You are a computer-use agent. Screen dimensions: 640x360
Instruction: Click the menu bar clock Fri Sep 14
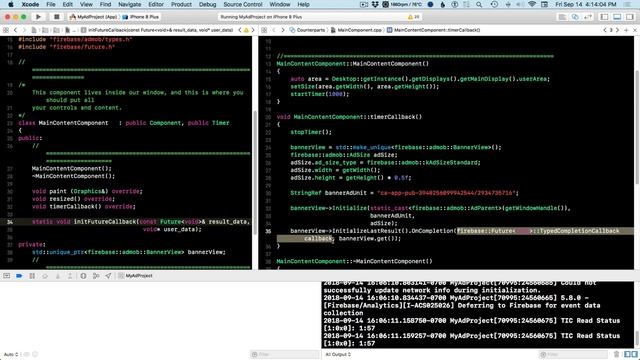[586, 4]
